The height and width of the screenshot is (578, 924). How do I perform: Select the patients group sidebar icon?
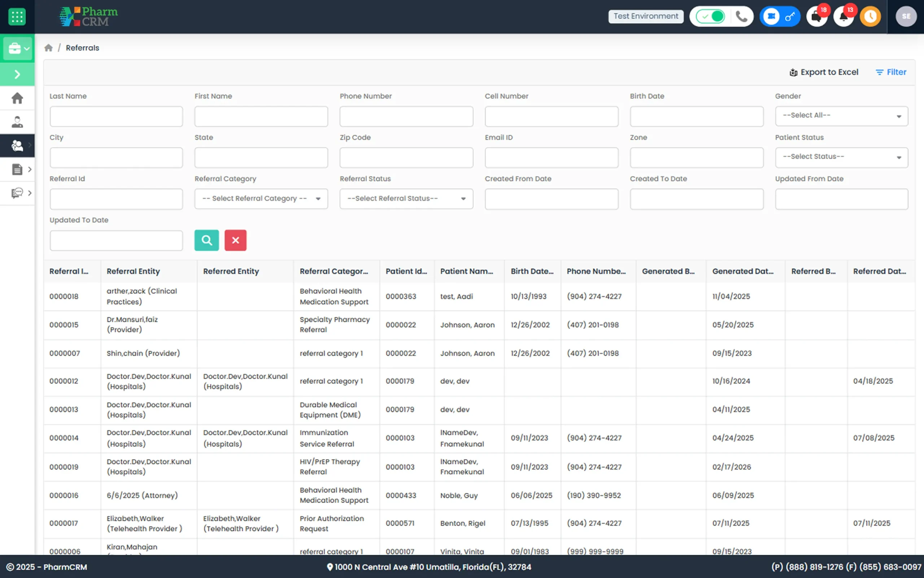pos(17,145)
